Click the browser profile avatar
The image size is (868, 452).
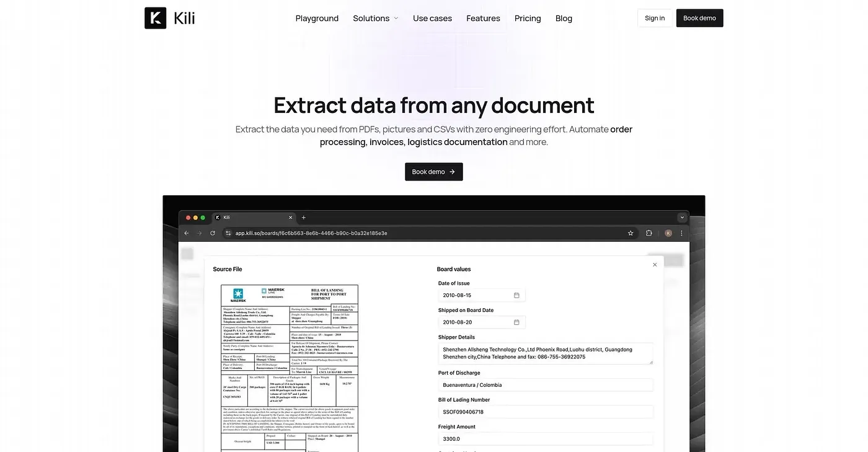(668, 233)
